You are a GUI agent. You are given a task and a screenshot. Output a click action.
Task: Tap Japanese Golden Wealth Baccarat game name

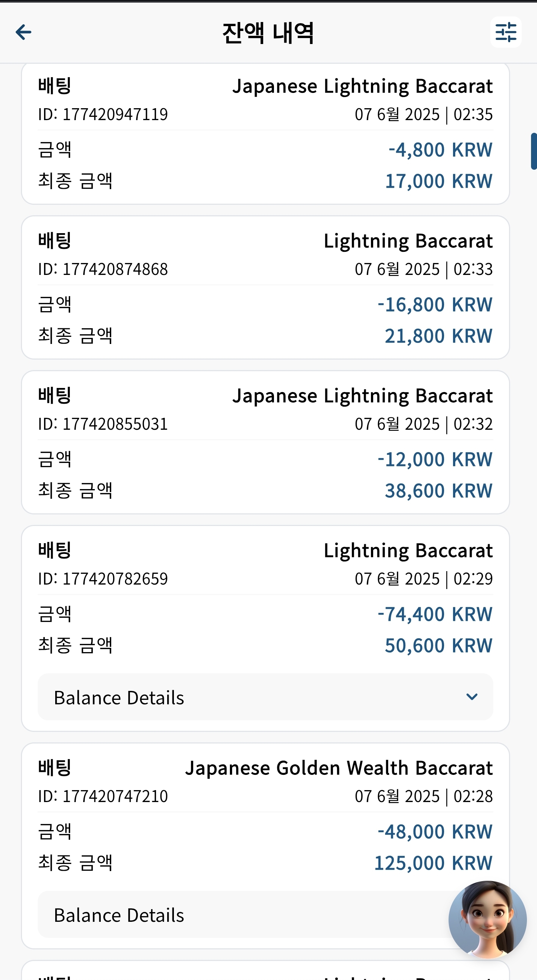coord(339,768)
